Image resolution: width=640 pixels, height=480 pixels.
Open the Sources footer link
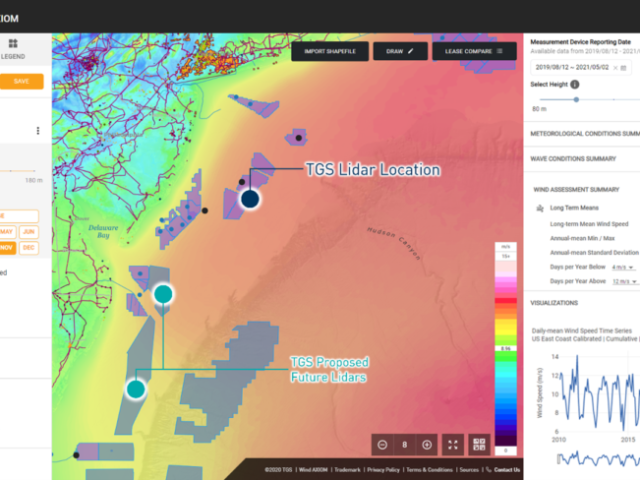[469, 470]
